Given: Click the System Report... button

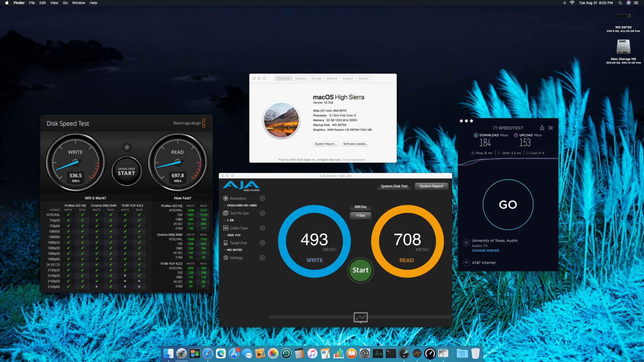Looking at the screenshot, I should [x=326, y=144].
